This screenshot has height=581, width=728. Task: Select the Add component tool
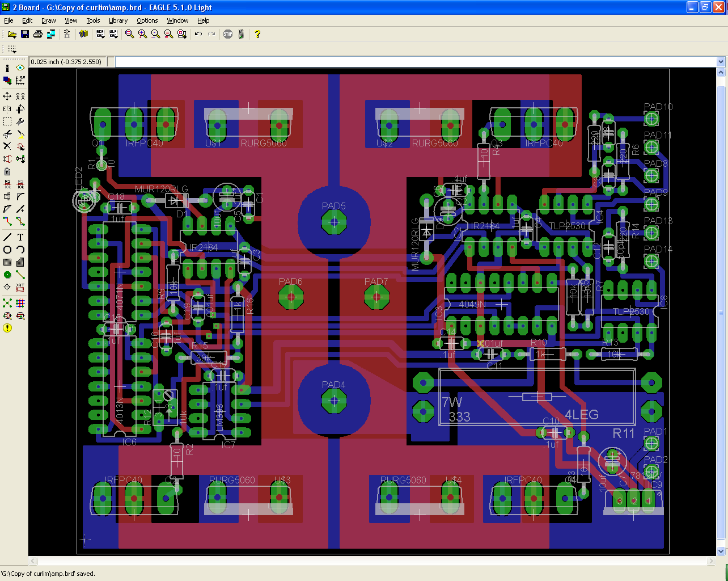pyautogui.click(x=20, y=146)
